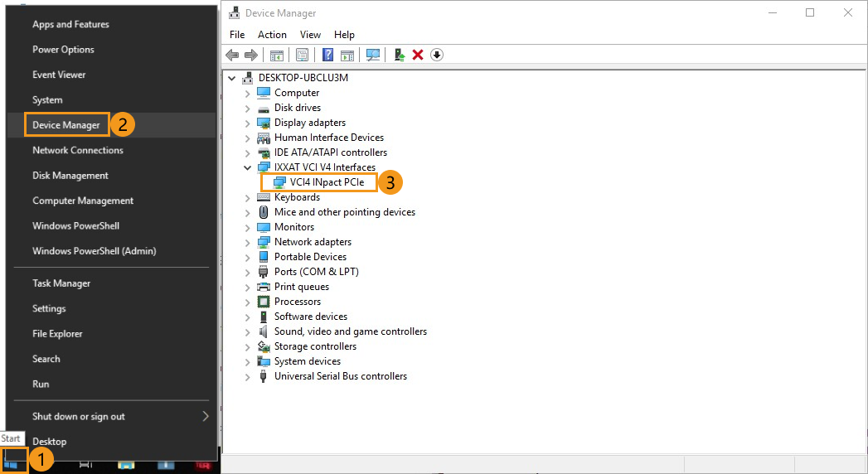Screen dimensions: 868x474
Task: Expand the Storage controllers node
Action: (247, 347)
